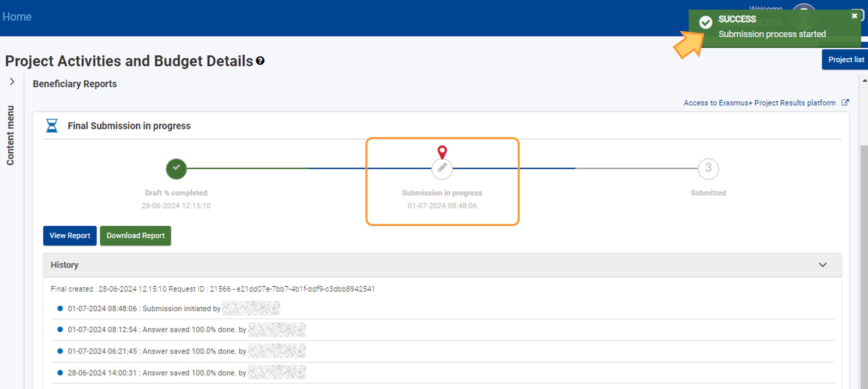Viewport: 868px width, 389px height.
Task: Click the red location pin marker
Action: coord(442,152)
